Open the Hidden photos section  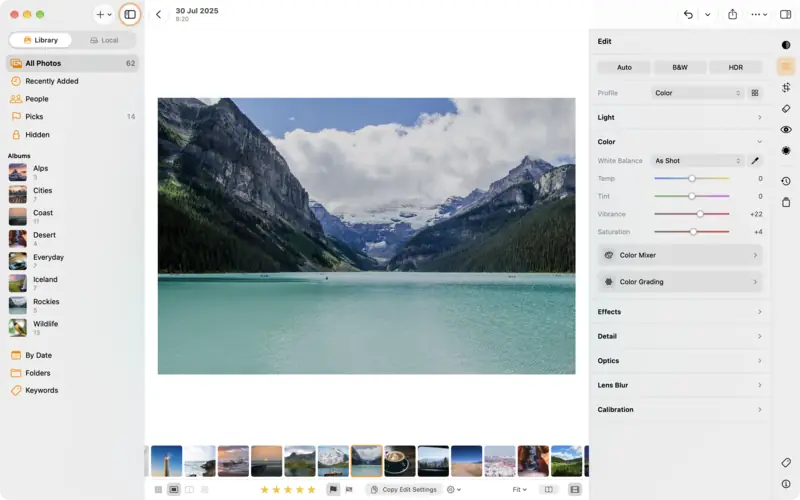(x=72, y=135)
